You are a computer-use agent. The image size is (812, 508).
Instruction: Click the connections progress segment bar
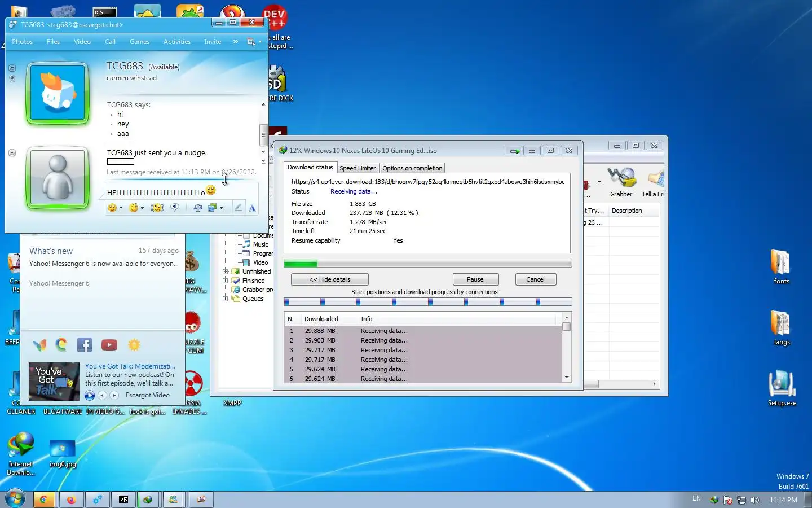click(x=428, y=302)
